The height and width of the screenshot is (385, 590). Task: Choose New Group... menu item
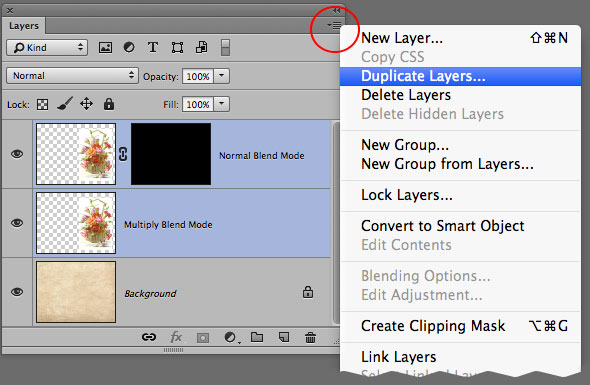click(461, 145)
